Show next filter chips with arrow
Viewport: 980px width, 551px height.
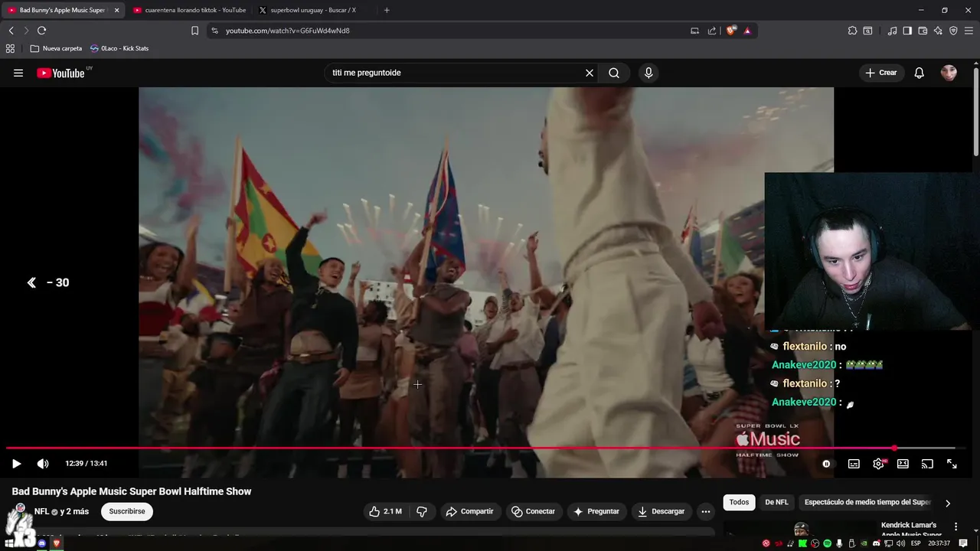(x=948, y=503)
